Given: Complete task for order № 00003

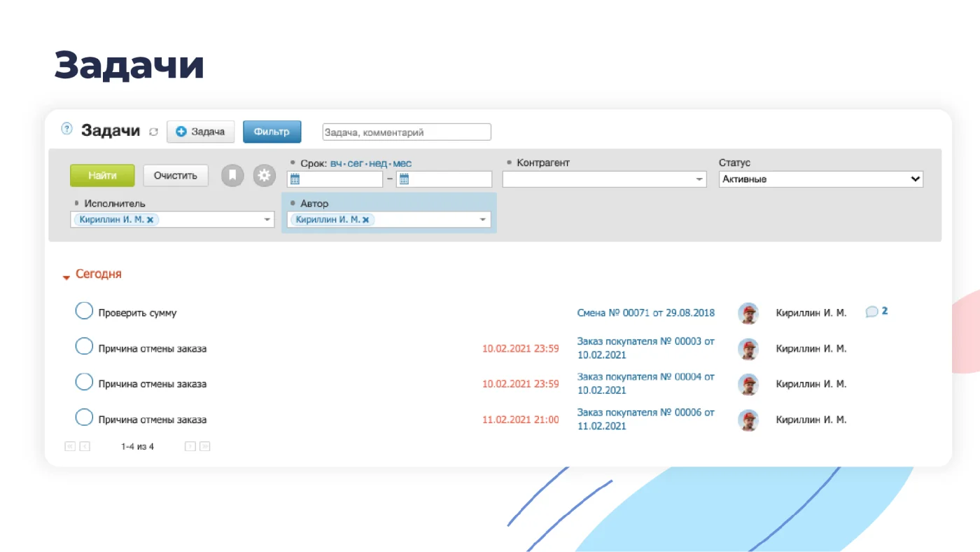Looking at the screenshot, I should pos(84,347).
